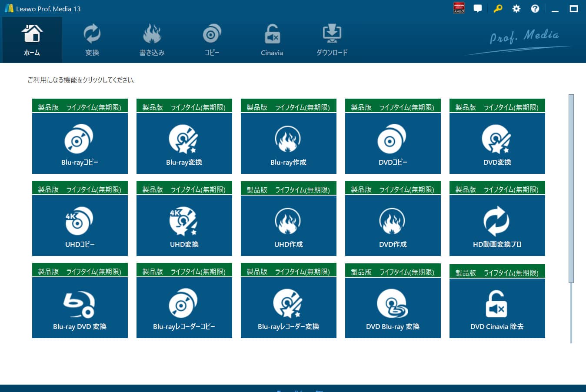Switch to the 変換 tab
Viewport: 586px width, 392px height.
pyautogui.click(x=92, y=40)
